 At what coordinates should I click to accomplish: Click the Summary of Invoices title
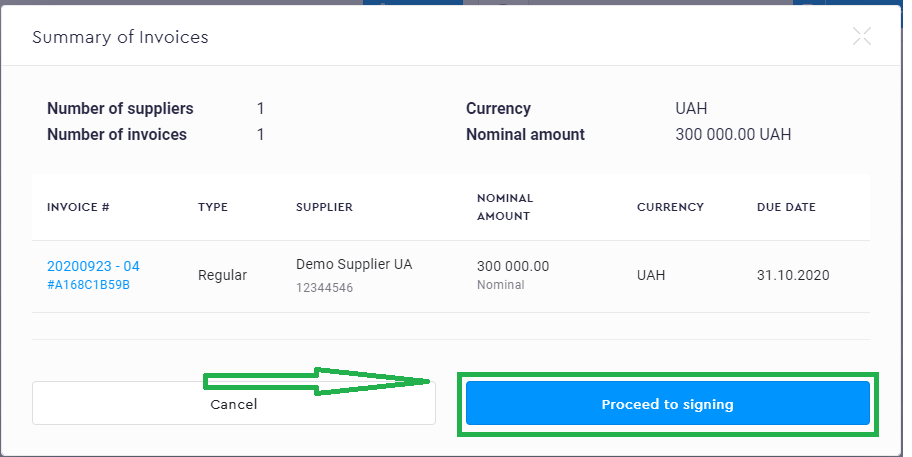(x=120, y=37)
